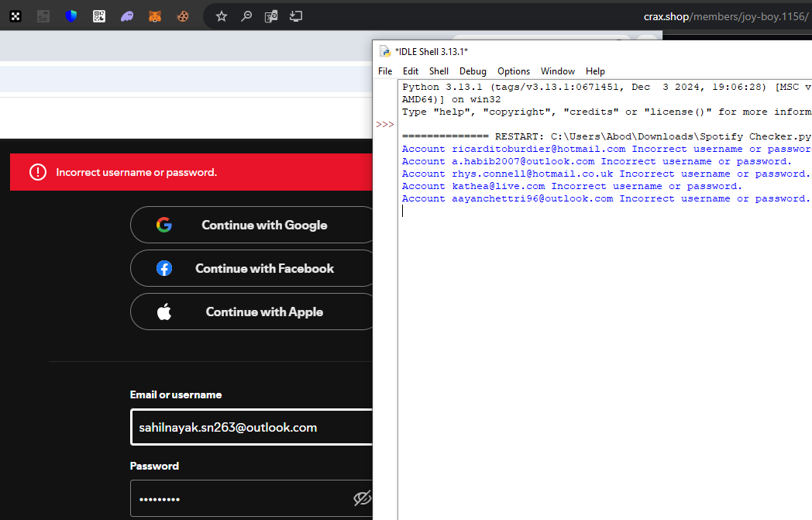Open the Shell menu
The image size is (812, 520).
click(x=439, y=71)
